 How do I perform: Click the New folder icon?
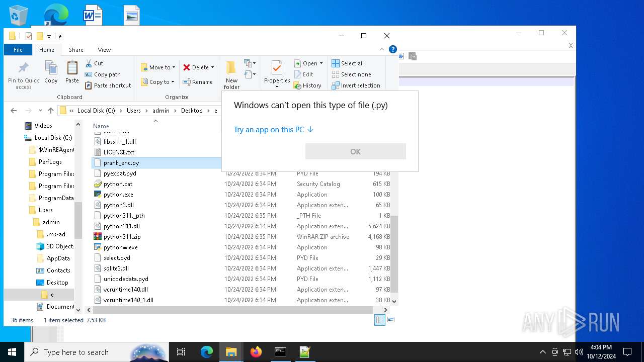(x=231, y=68)
